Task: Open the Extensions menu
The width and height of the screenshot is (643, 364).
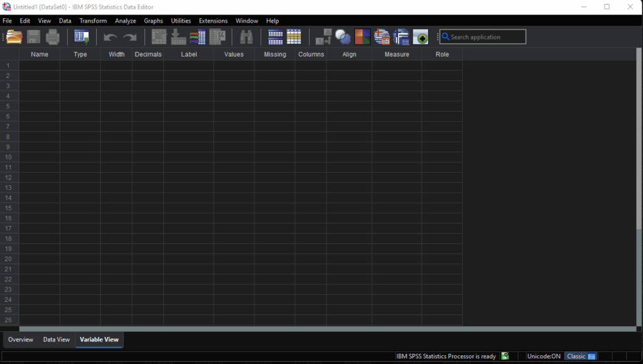Action: [x=213, y=21]
